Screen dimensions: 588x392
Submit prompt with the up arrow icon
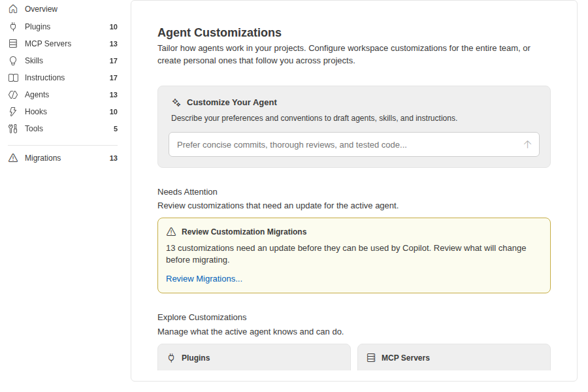527,144
